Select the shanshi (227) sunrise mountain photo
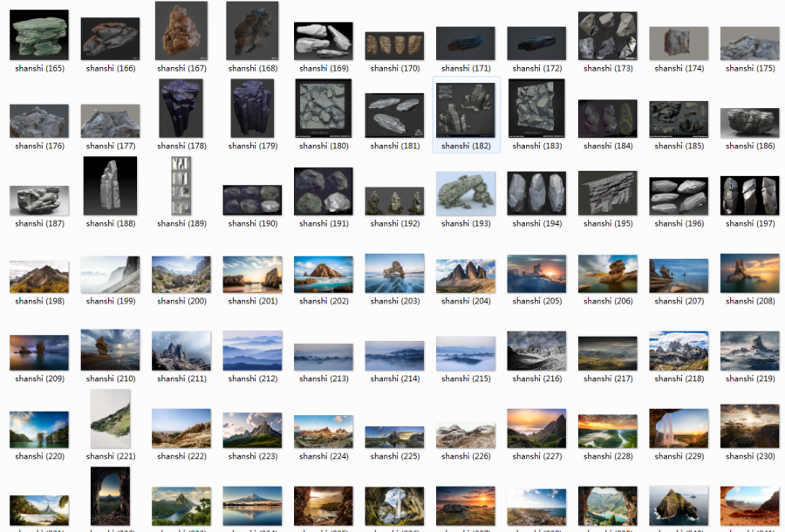 536,428
